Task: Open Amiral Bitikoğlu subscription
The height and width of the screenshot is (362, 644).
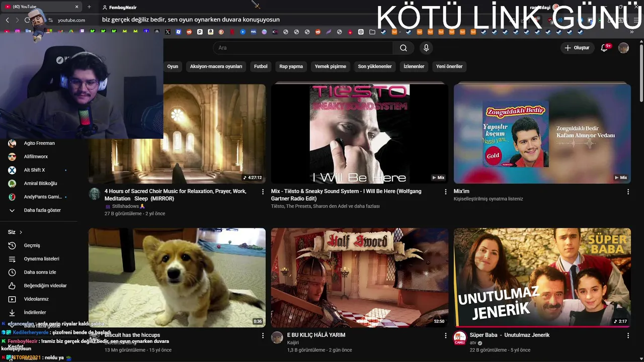Action: point(39,184)
